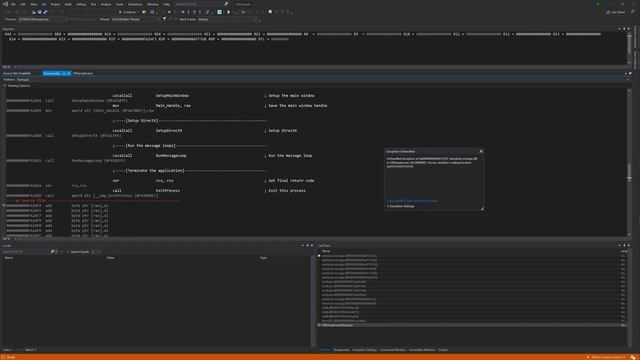Switch to the Immediate Window tab
Image resolution: width=640 pixels, height=360 pixels.
[x=422, y=350]
